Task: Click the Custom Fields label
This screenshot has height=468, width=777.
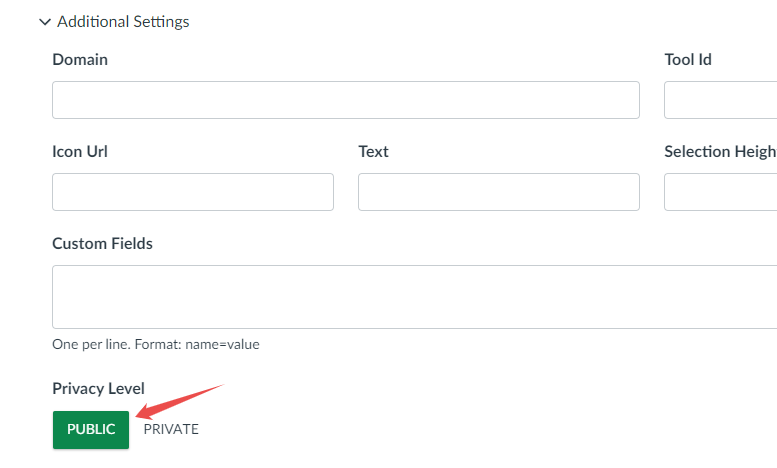Action: (102, 243)
